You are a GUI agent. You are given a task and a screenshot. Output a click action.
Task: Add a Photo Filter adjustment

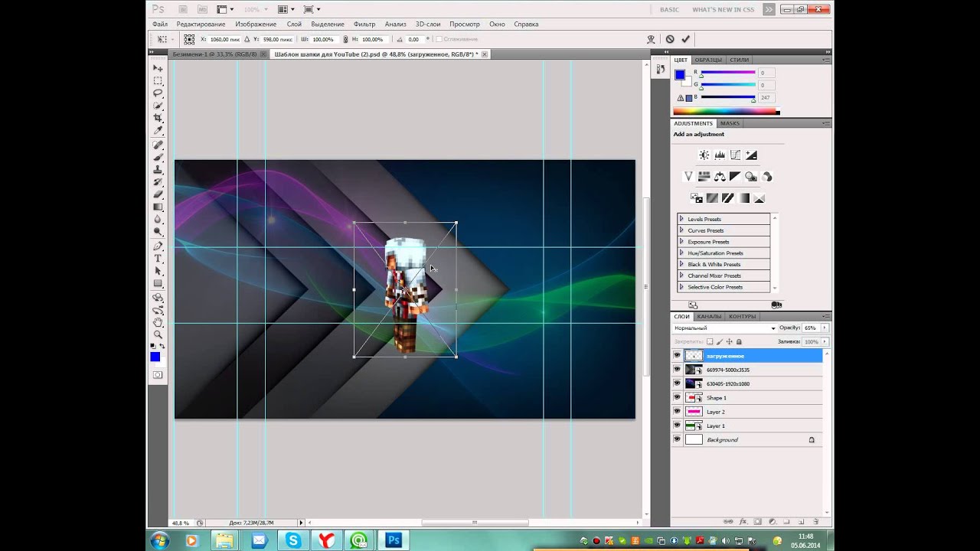[751, 177]
